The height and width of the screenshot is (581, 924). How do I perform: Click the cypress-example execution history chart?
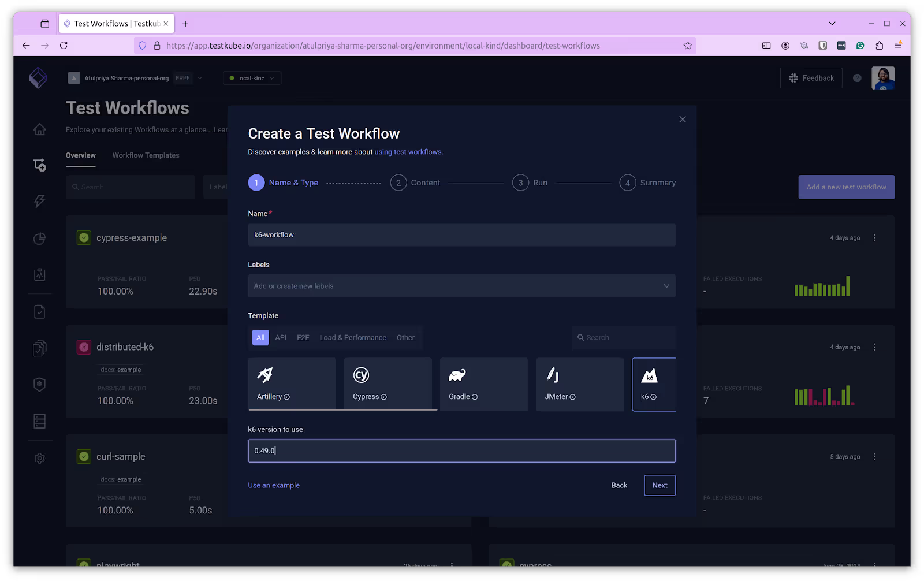point(822,286)
